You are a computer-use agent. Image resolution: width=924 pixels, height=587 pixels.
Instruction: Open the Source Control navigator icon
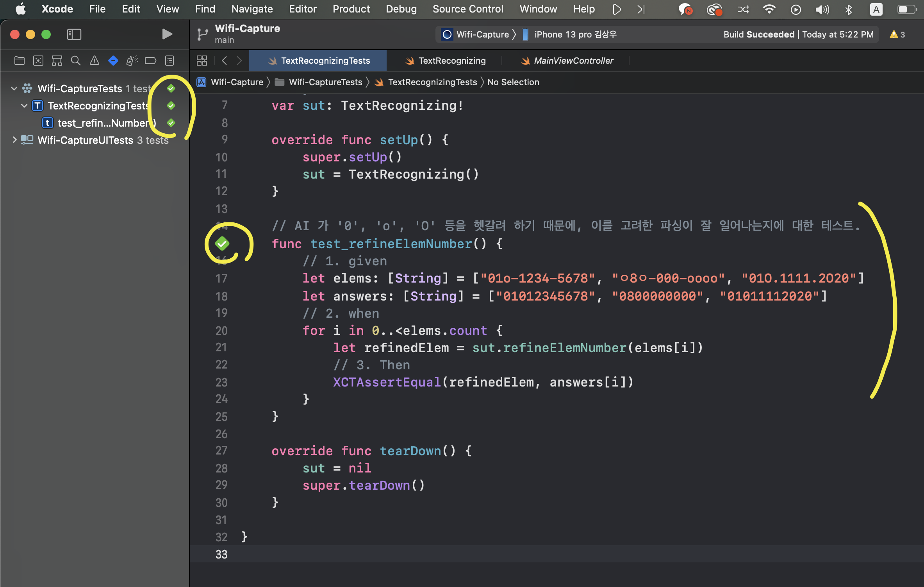coord(38,61)
